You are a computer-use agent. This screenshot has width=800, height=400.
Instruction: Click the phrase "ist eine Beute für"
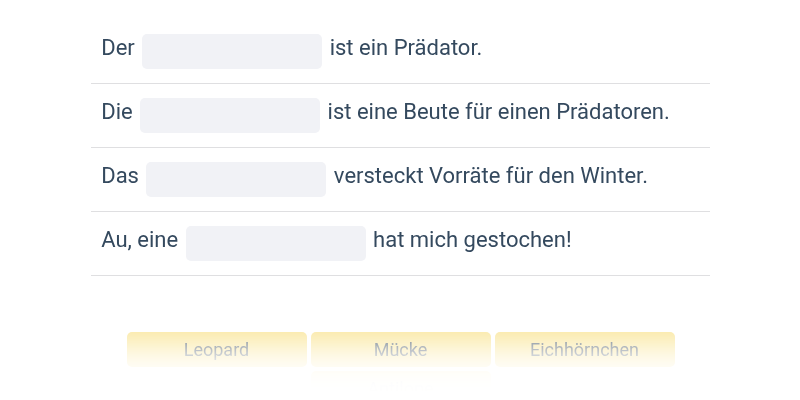(x=409, y=112)
